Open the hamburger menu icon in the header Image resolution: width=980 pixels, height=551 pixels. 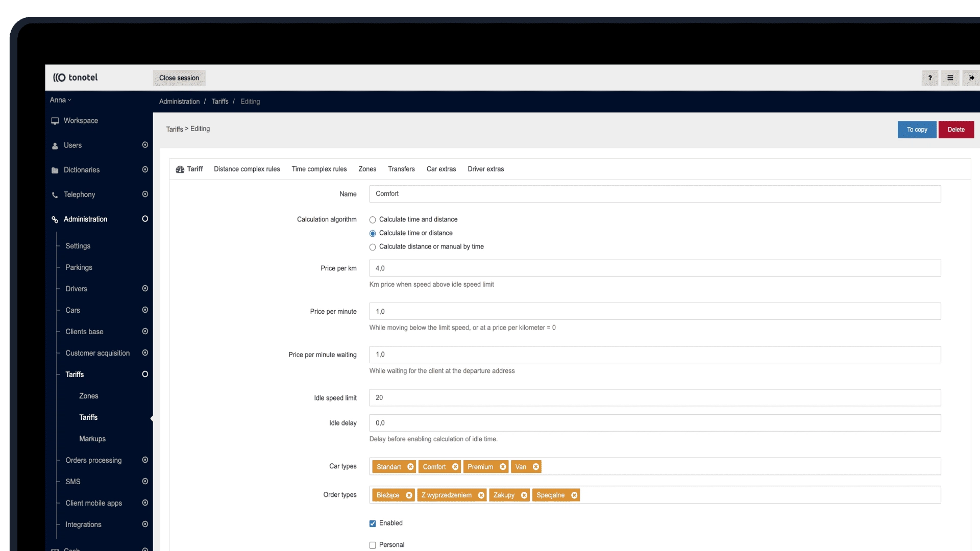coord(950,78)
